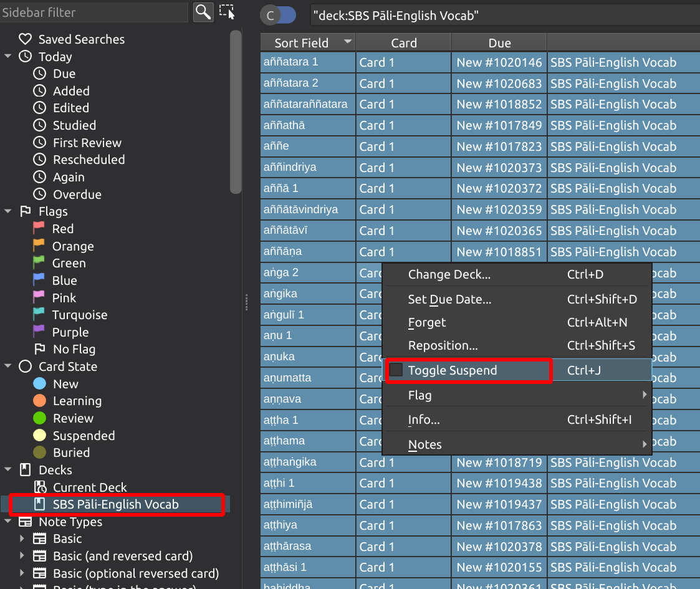Collapse the Today sidebar section
The width and height of the screenshot is (700, 589).
tap(7, 57)
